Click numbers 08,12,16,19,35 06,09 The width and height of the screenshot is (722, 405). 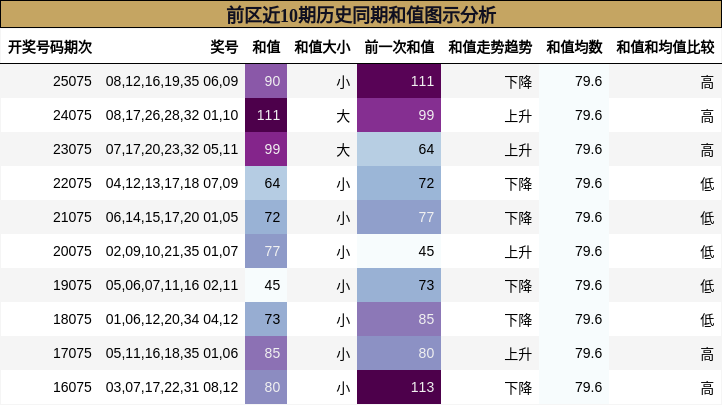[172, 81]
